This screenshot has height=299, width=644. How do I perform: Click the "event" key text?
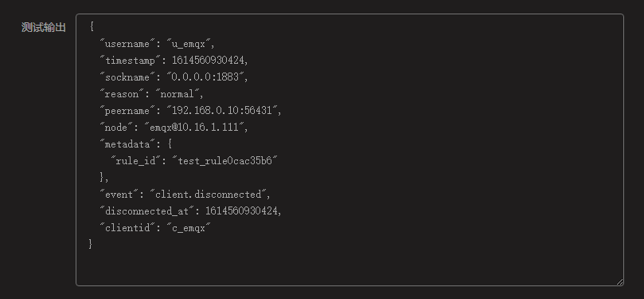point(119,194)
